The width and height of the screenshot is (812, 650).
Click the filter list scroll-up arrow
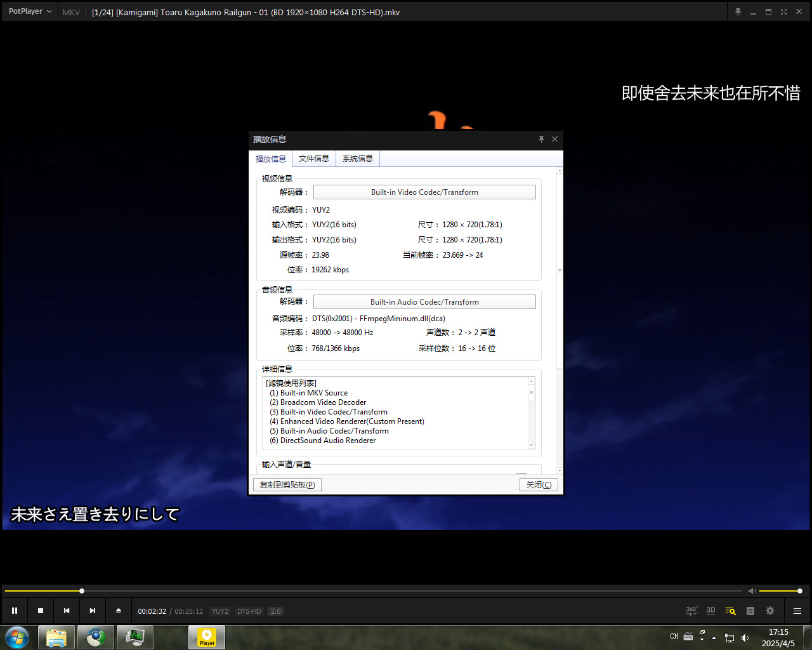pos(532,381)
